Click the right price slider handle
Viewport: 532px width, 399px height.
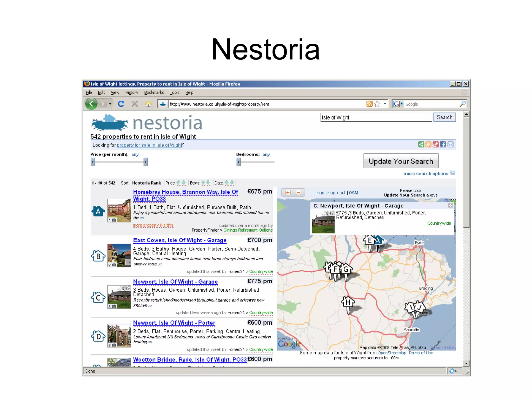[x=145, y=162]
